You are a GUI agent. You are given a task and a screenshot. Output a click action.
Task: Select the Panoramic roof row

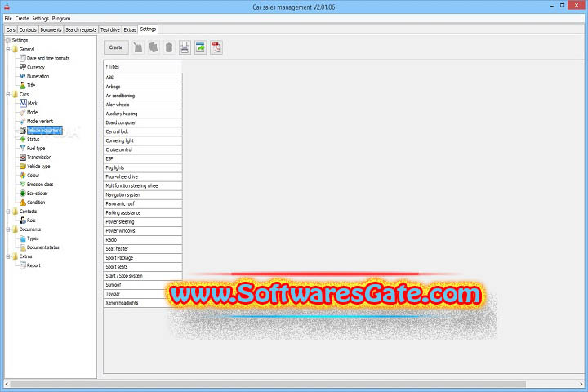[143, 203]
